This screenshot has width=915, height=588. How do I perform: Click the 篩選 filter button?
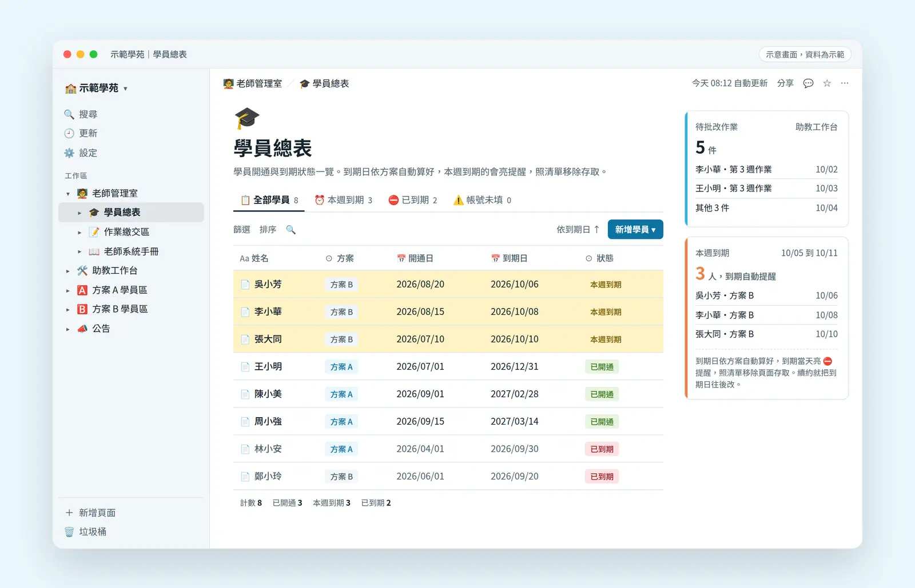[242, 230]
